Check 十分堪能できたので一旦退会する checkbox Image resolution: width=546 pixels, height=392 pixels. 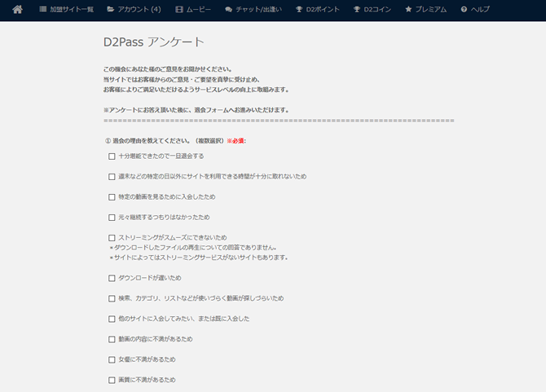pos(112,156)
